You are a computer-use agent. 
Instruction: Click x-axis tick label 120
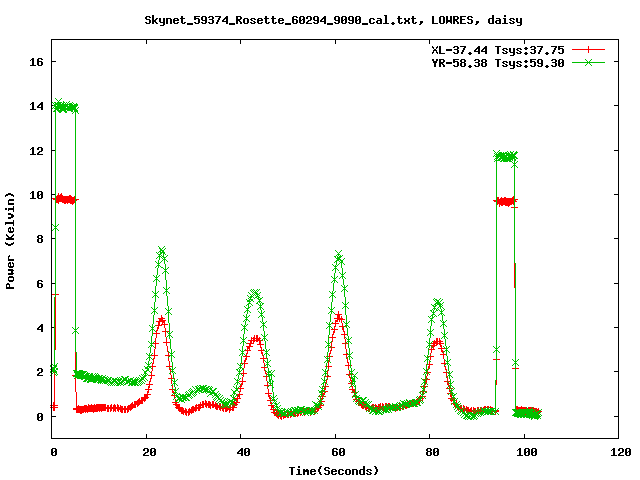621,452
